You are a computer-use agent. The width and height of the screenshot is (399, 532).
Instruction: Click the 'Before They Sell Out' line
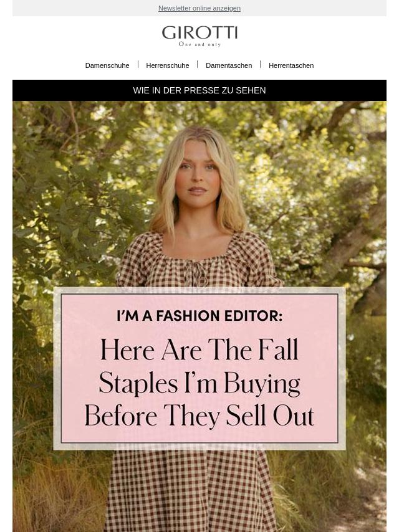199,416
